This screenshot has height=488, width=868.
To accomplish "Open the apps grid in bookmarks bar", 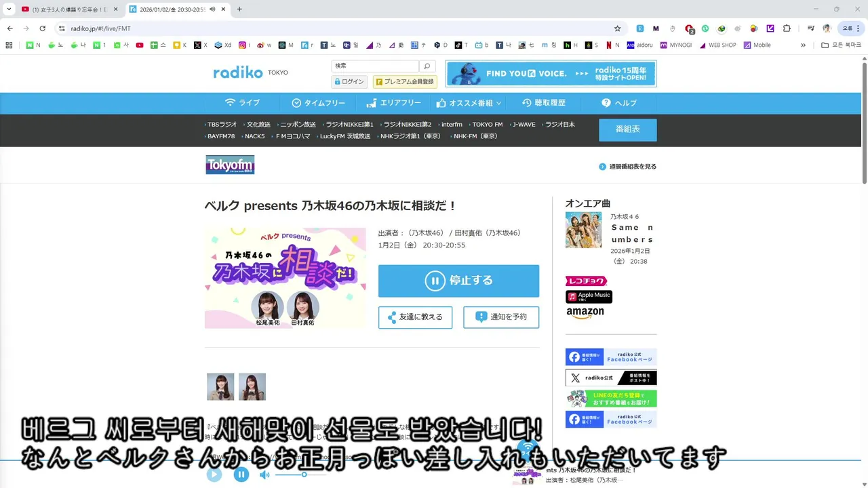I will [9, 45].
